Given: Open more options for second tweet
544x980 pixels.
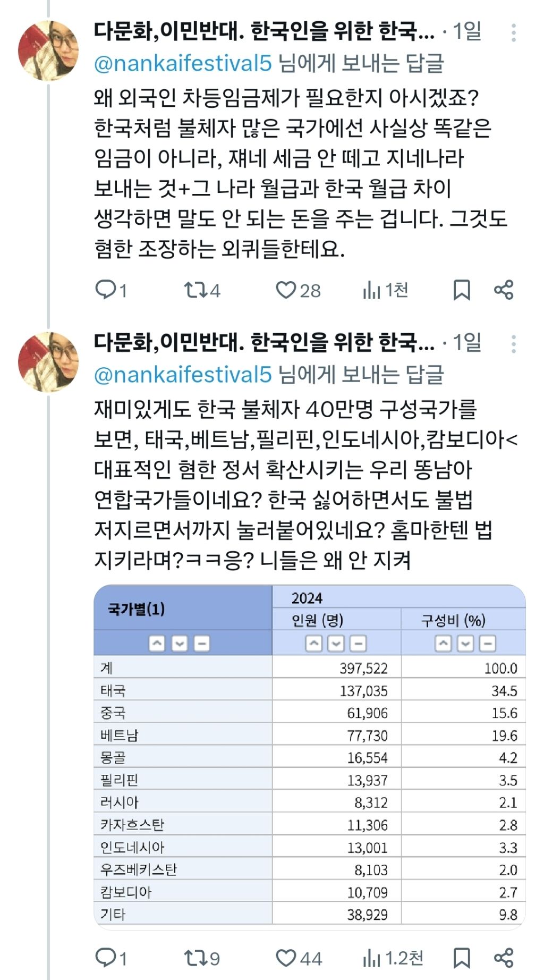Looking at the screenshot, I should [x=513, y=344].
